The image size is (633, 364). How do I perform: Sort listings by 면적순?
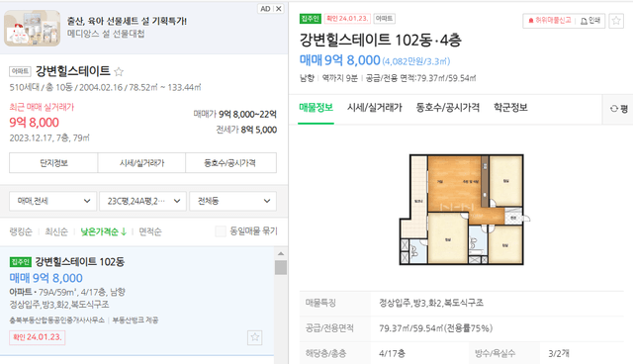(150, 231)
